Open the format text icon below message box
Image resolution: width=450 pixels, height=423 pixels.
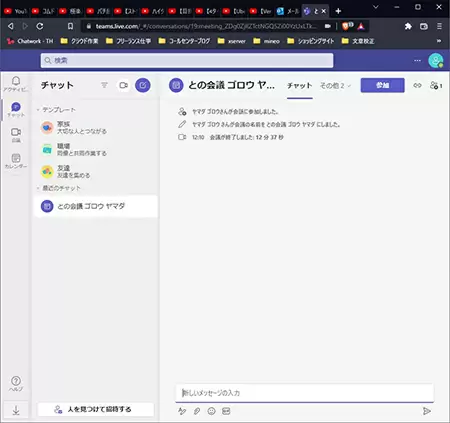coord(182,411)
